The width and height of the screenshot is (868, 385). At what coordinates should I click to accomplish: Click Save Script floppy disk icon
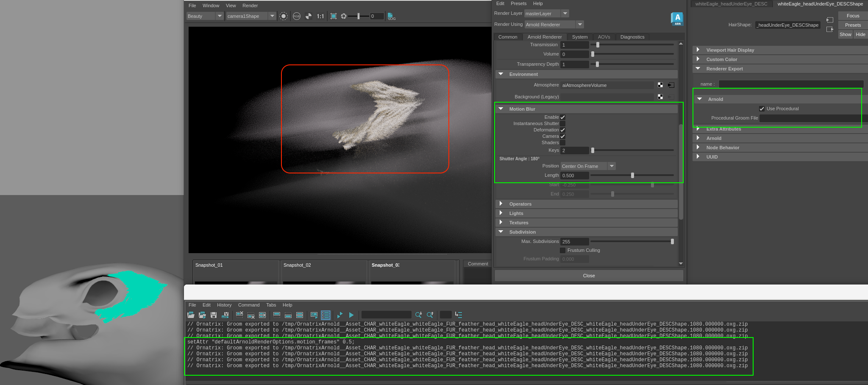[214, 315]
